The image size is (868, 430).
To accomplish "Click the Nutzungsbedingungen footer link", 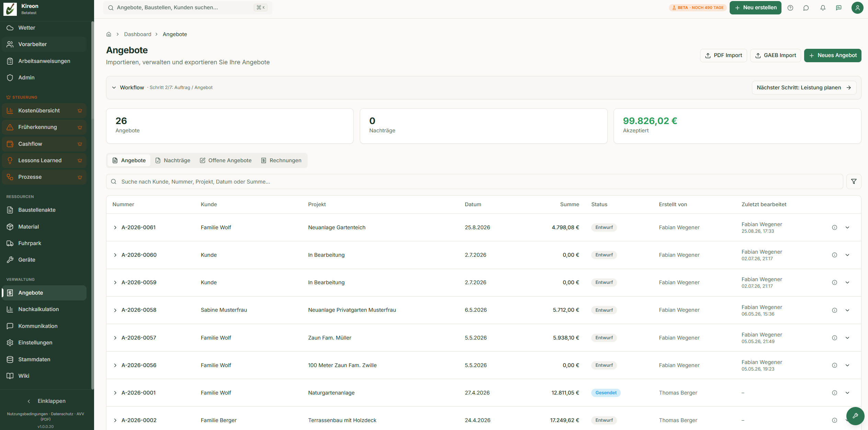I will pos(27,414).
